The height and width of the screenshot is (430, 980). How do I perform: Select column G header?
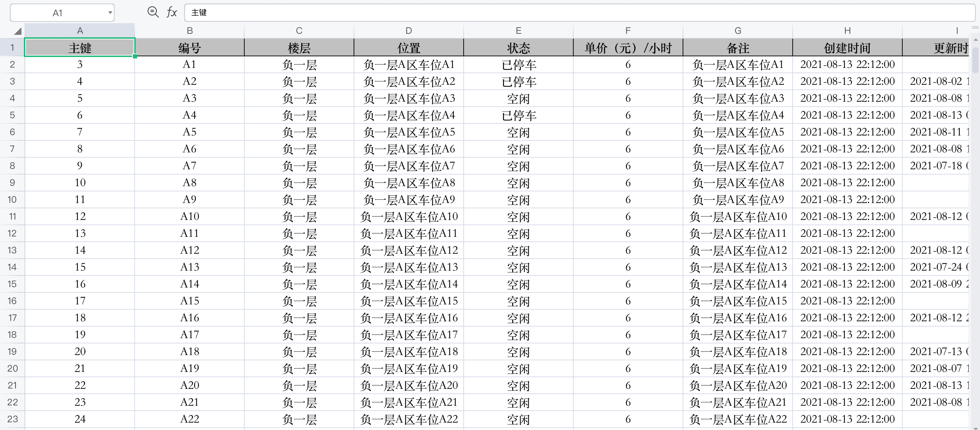738,31
